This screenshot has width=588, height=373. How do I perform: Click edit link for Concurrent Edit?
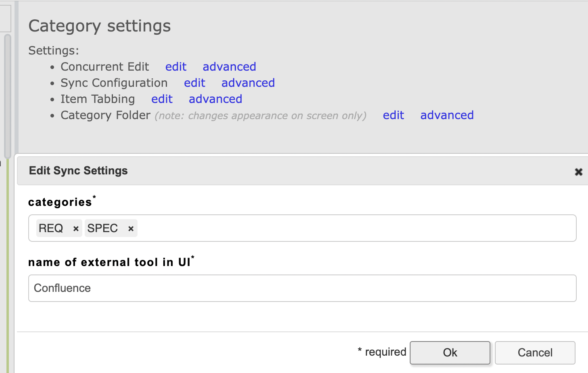(x=176, y=67)
